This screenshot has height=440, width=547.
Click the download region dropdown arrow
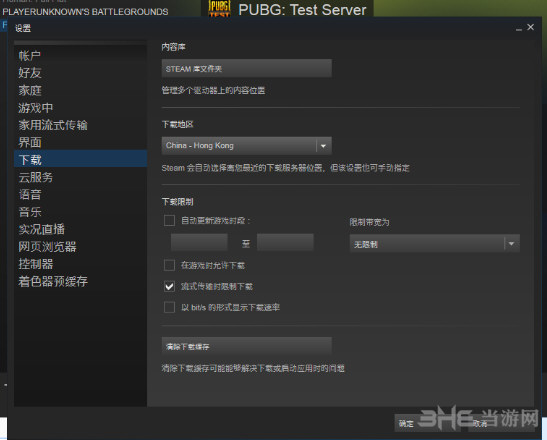[x=323, y=146]
